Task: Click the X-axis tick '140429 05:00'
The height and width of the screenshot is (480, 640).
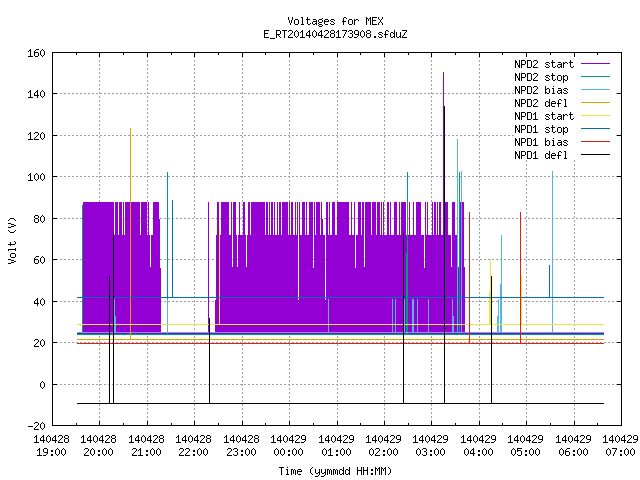Action: point(526,446)
